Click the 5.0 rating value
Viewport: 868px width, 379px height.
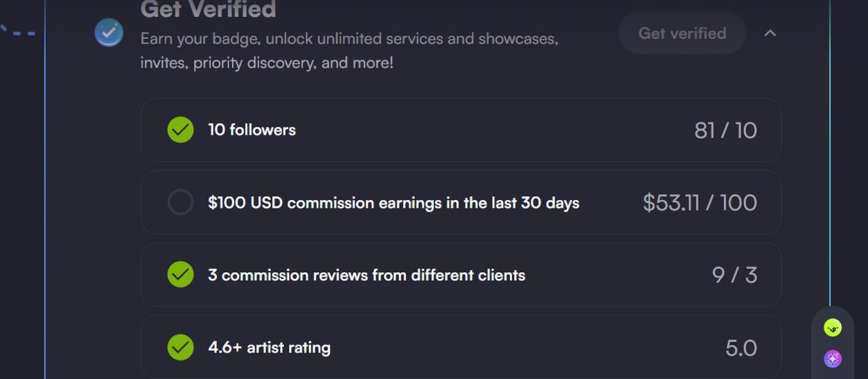pyautogui.click(x=741, y=348)
